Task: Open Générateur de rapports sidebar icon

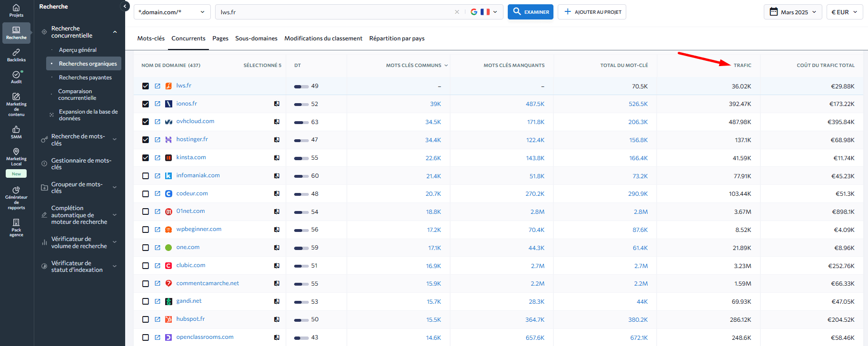Action: [x=16, y=198]
